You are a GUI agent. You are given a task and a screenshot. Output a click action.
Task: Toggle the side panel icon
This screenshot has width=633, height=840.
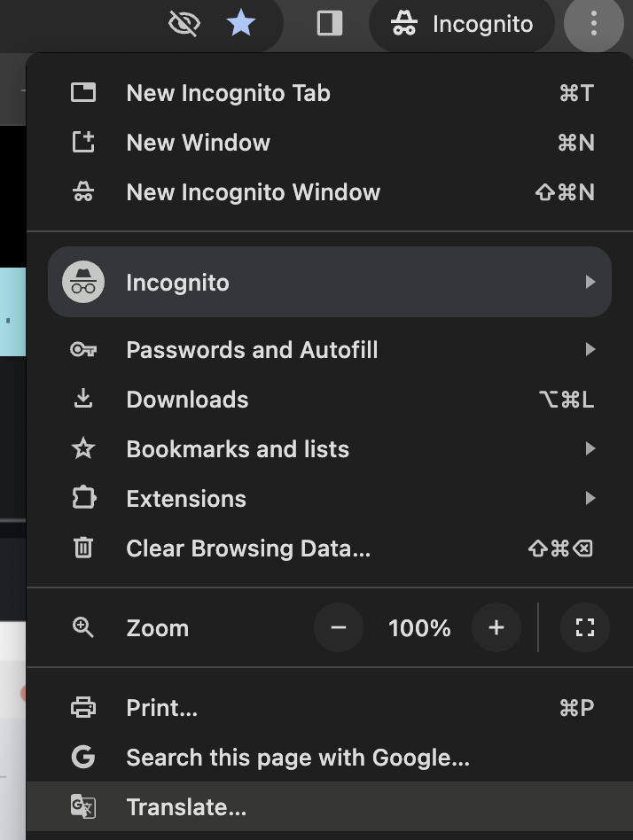click(x=330, y=24)
